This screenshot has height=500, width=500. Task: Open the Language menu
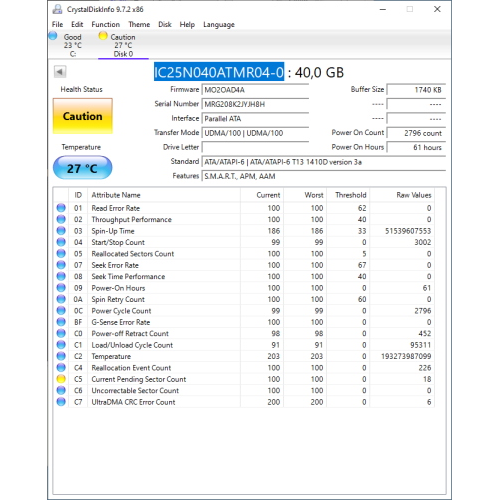pyautogui.click(x=219, y=25)
